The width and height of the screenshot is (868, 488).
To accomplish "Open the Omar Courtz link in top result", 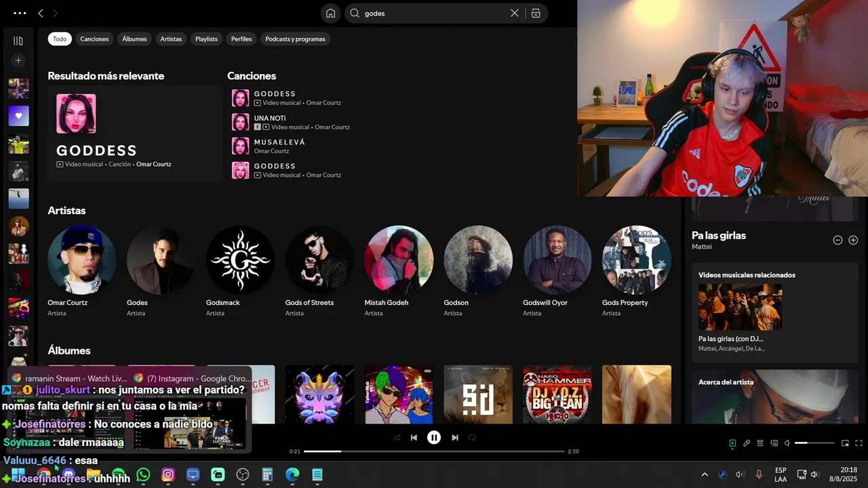I will pyautogui.click(x=153, y=164).
